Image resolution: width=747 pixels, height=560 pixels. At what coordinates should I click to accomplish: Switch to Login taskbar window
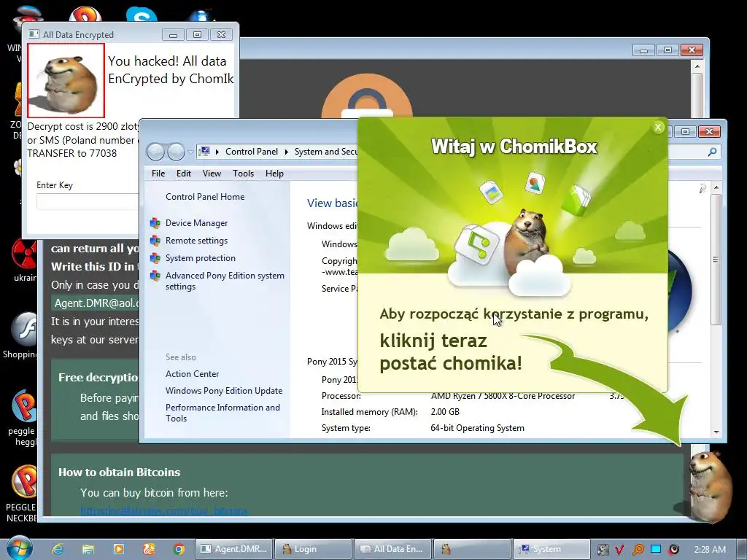tap(314, 549)
